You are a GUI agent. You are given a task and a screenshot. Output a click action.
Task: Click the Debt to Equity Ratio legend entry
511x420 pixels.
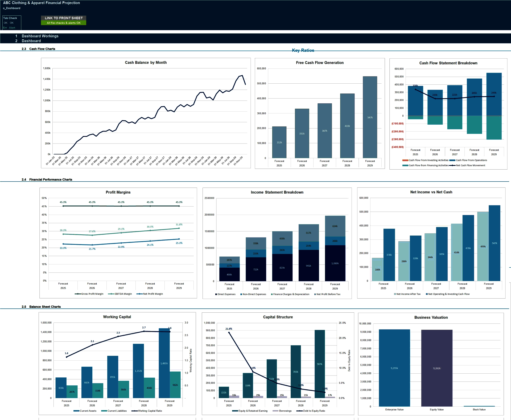(x=311, y=411)
